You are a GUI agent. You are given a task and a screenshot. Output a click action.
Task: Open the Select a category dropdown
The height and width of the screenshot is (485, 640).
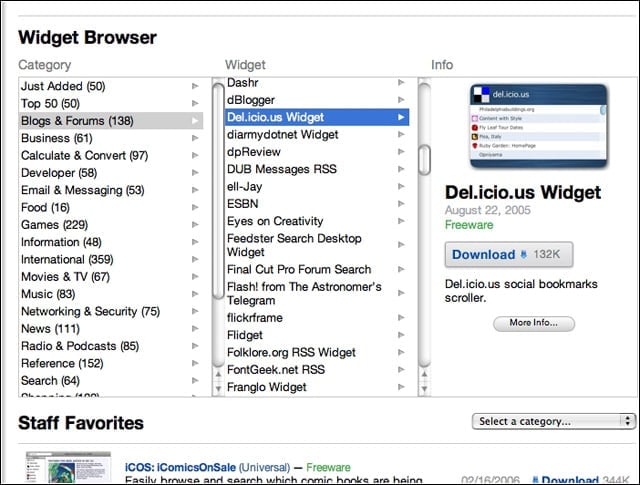pyautogui.click(x=553, y=421)
